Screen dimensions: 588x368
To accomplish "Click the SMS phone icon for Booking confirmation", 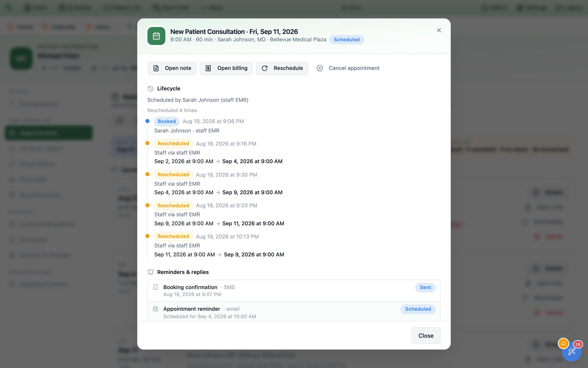I will 156,287.
